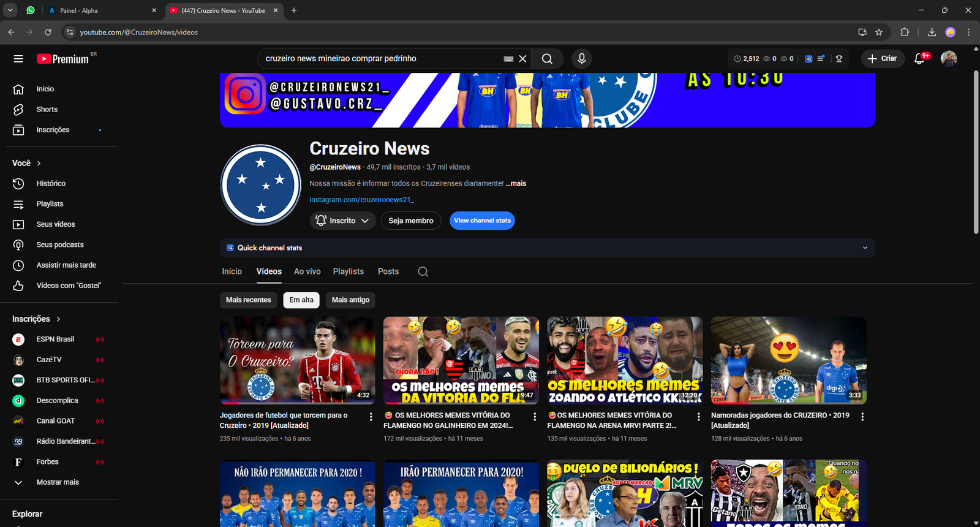Open the vidIQ list icon with blue dot

point(821,59)
